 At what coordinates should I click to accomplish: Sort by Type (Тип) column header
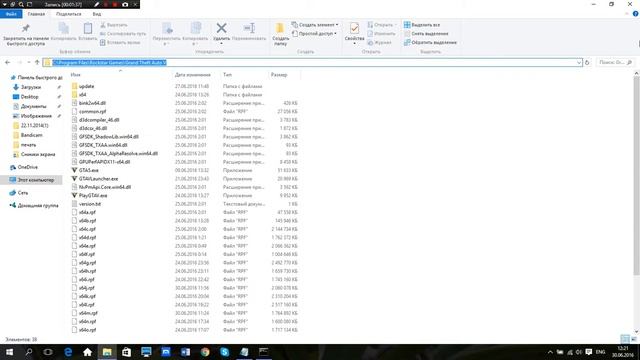pyautogui.click(x=227, y=75)
